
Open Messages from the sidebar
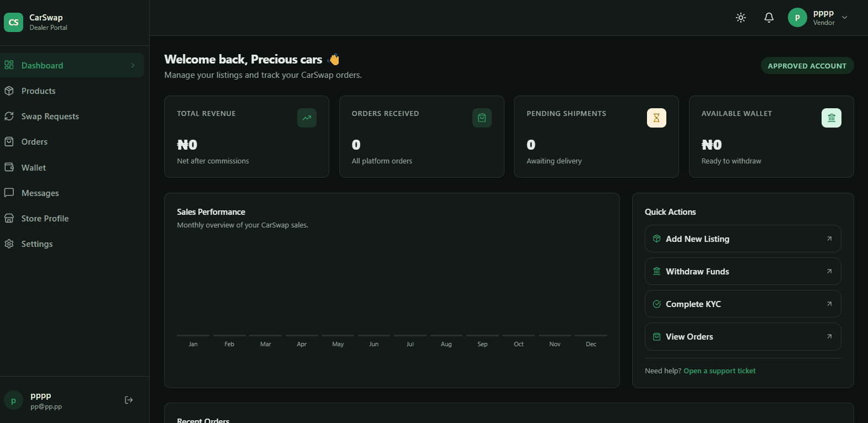click(x=72, y=193)
